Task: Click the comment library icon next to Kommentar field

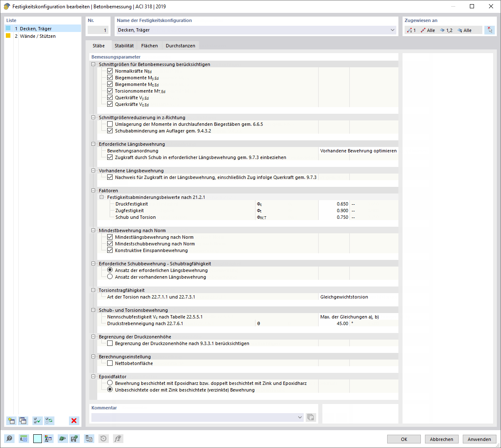Action: click(311, 417)
